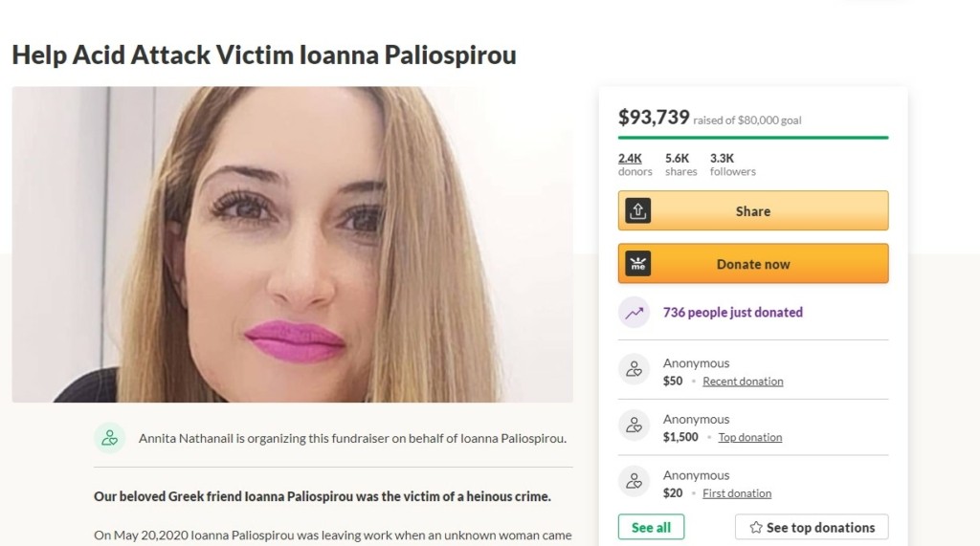Click the fundraiser title heading
The height and width of the screenshot is (546, 980).
264,55
